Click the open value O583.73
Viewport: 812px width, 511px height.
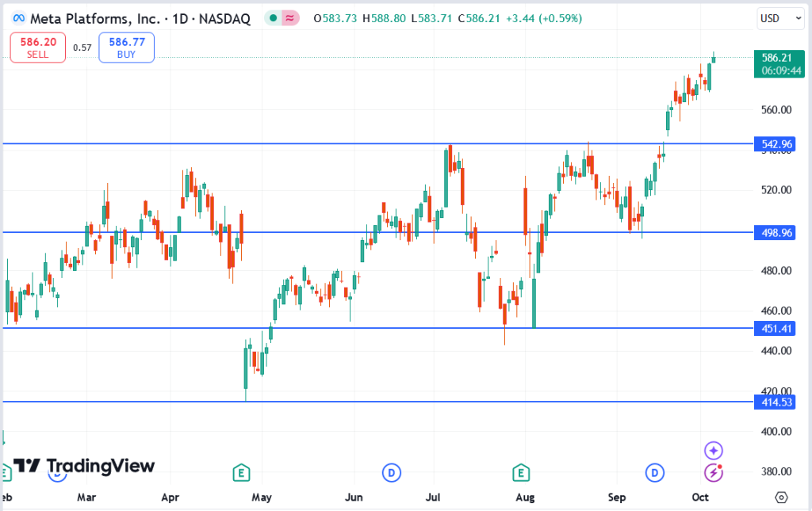[x=335, y=19]
